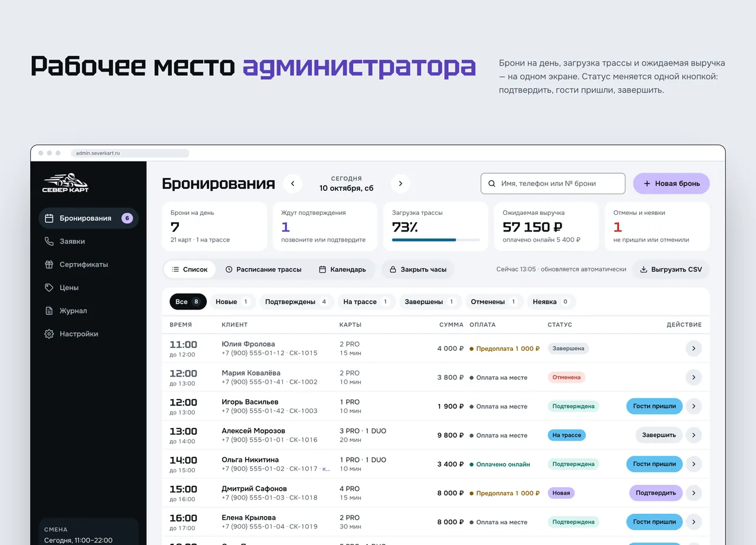The width and height of the screenshot is (756, 545).
Task: Switch to Расписание трассы view
Action: (x=263, y=269)
